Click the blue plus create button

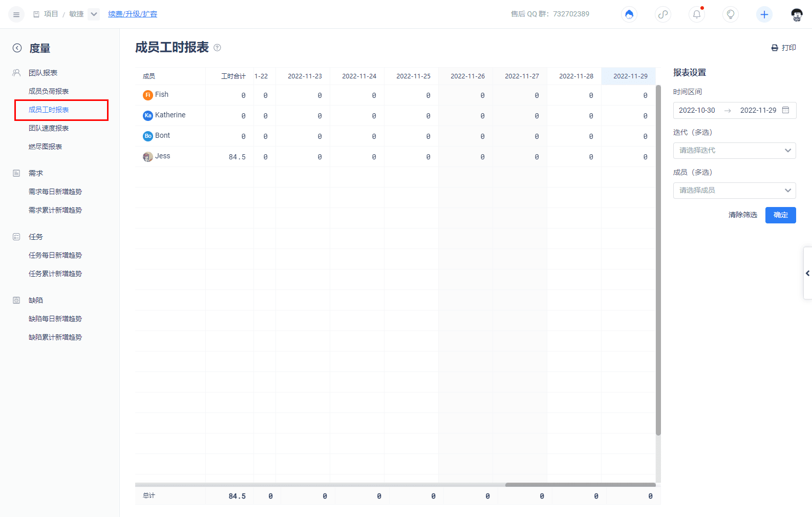click(764, 14)
